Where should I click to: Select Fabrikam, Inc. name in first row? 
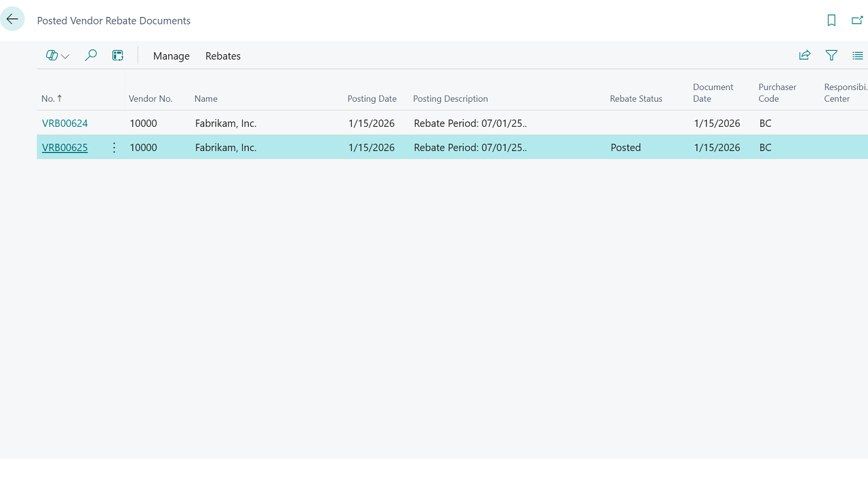pyautogui.click(x=226, y=123)
